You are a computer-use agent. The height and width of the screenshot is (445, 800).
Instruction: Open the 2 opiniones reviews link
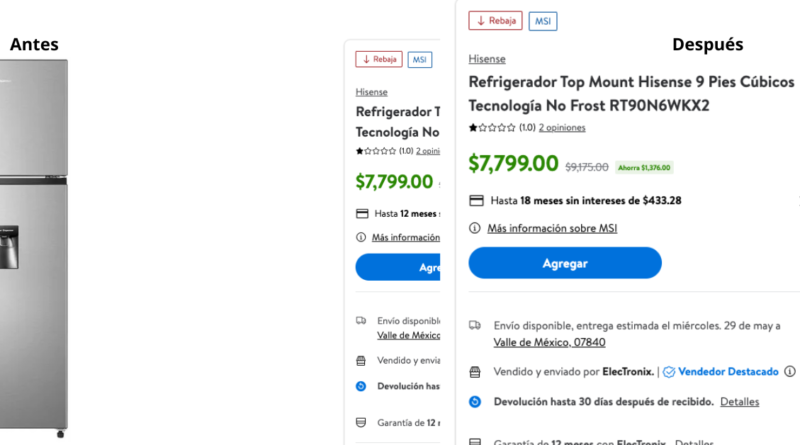click(562, 128)
